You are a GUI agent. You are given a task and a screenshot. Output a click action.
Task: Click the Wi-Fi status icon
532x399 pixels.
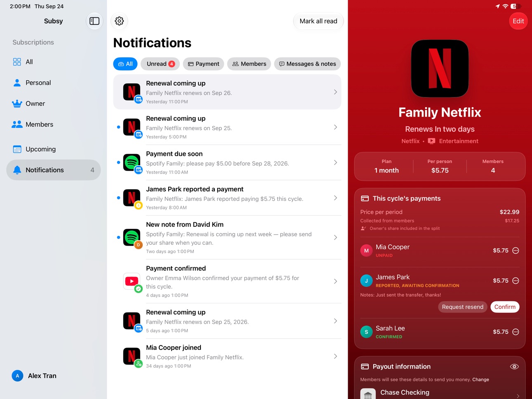click(x=505, y=6)
